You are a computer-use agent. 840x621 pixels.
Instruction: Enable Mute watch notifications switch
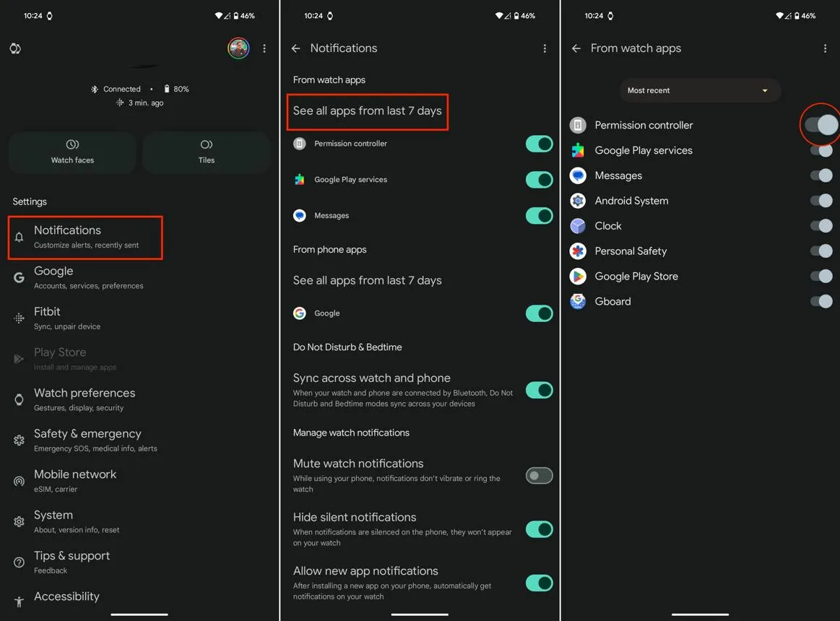pyautogui.click(x=539, y=475)
